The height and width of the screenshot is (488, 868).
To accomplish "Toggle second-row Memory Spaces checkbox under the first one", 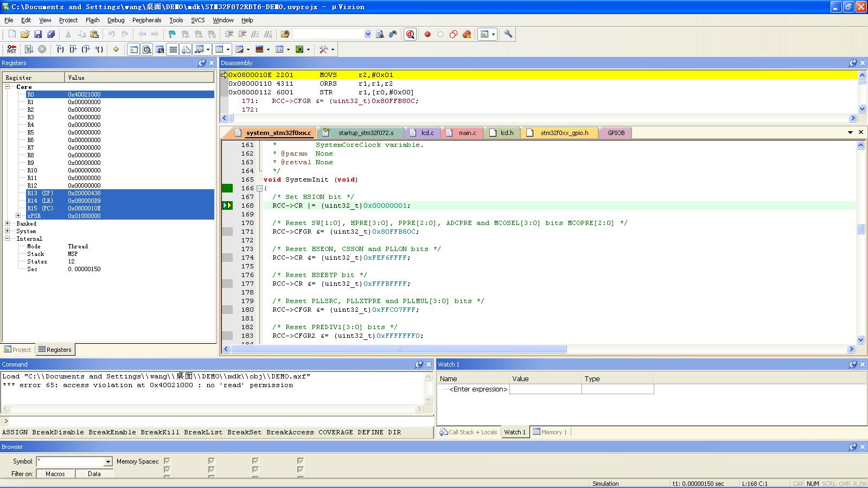I will point(167,470).
